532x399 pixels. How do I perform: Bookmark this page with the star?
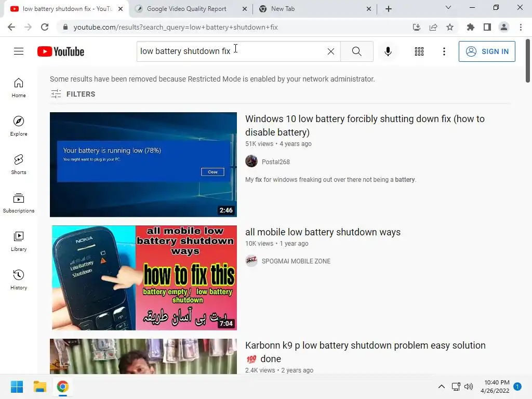450,27
